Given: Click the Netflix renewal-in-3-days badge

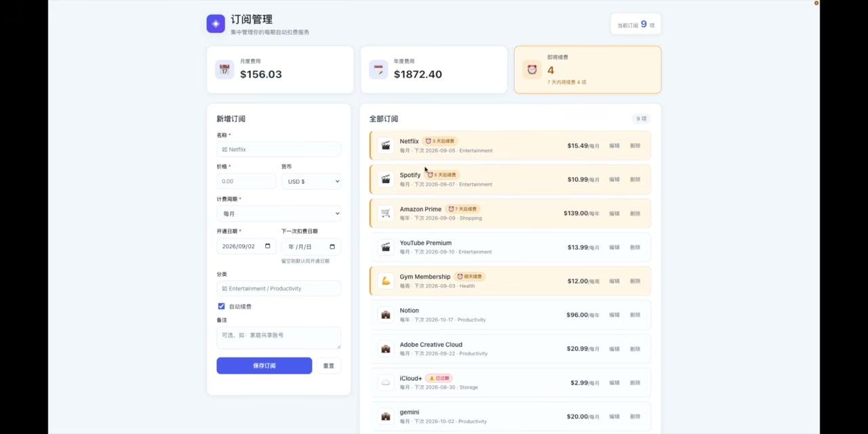Looking at the screenshot, I should 440,141.
